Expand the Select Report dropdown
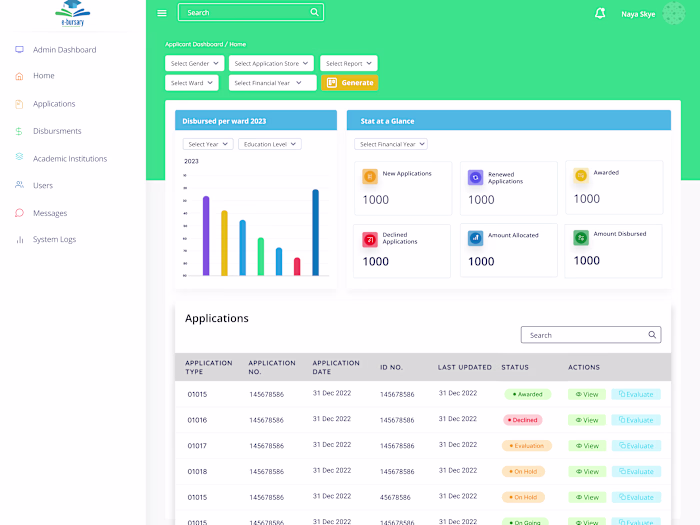 pyautogui.click(x=349, y=63)
